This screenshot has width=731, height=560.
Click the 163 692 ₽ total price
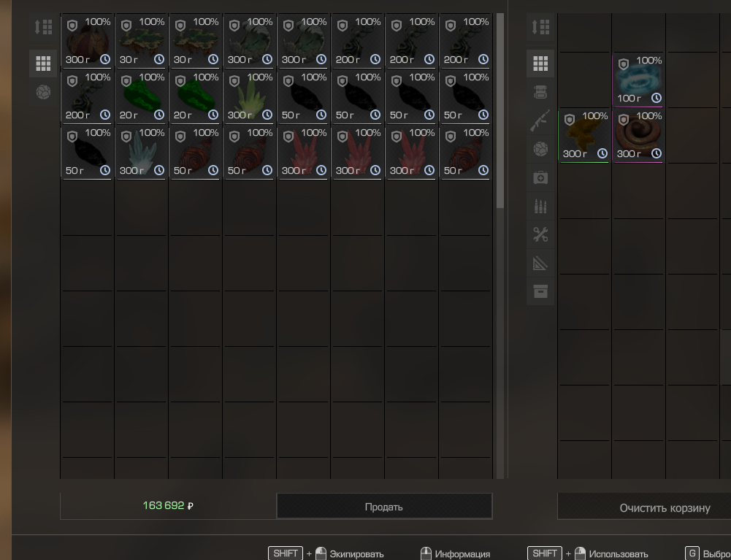click(x=168, y=506)
